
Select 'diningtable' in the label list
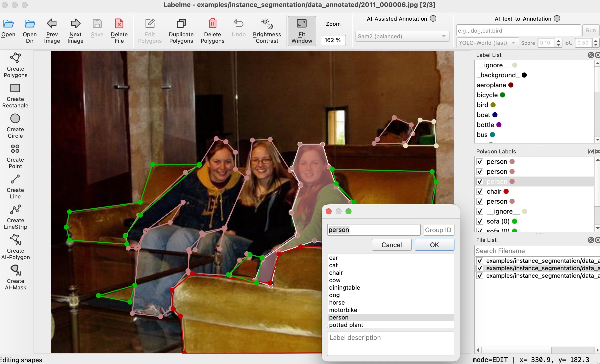(x=344, y=287)
